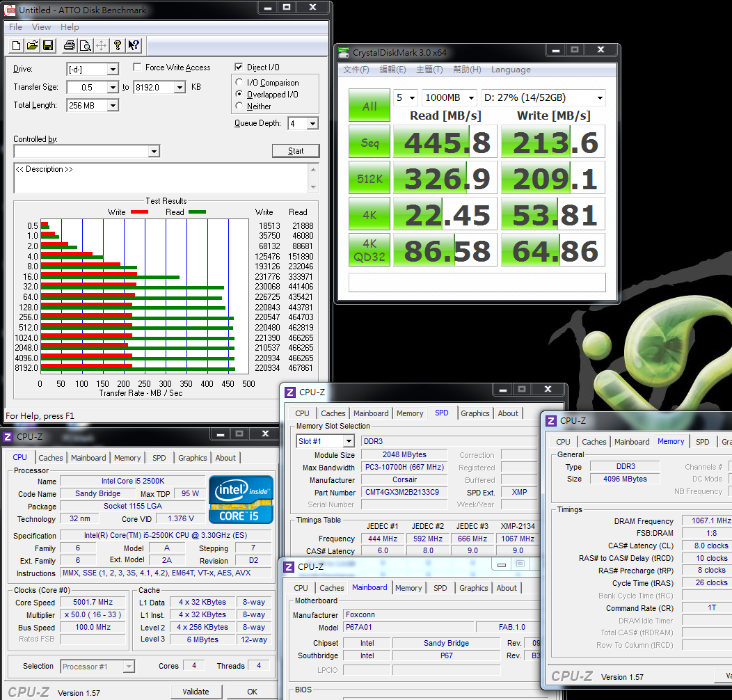
Task: Click the green All button in CrystalDiskMark
Action: click(x=369, y=106)
